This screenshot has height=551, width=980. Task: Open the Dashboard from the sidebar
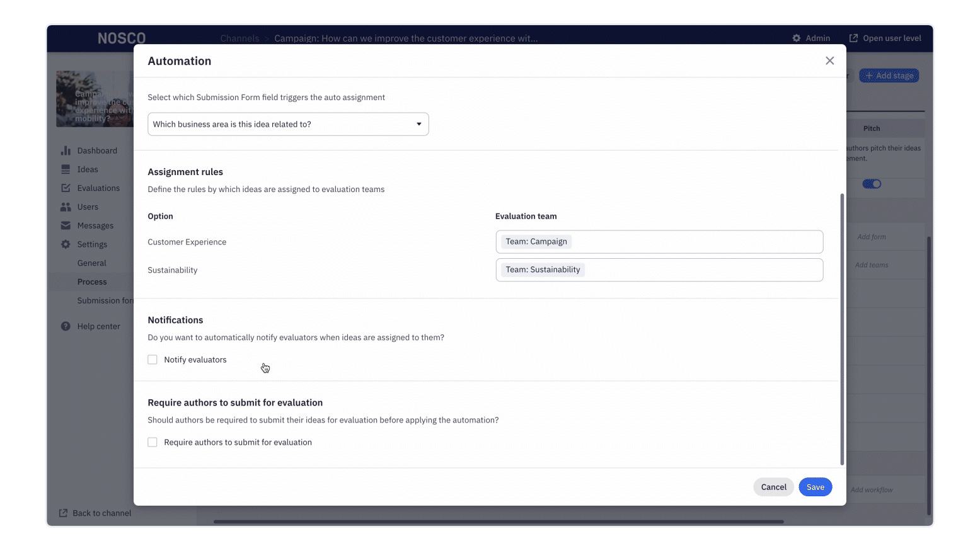click(66, 151)
